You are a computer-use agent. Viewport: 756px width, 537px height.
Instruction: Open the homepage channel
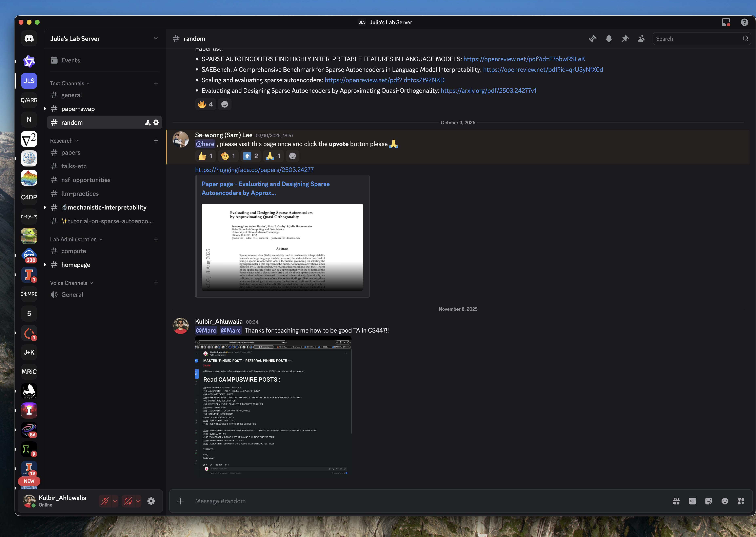coord(104,265)
